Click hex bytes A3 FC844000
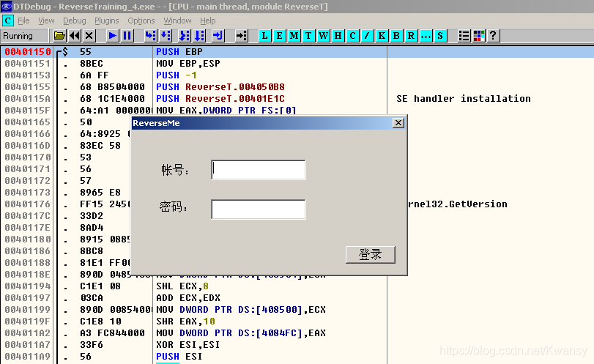 click(x=112, y=333)
